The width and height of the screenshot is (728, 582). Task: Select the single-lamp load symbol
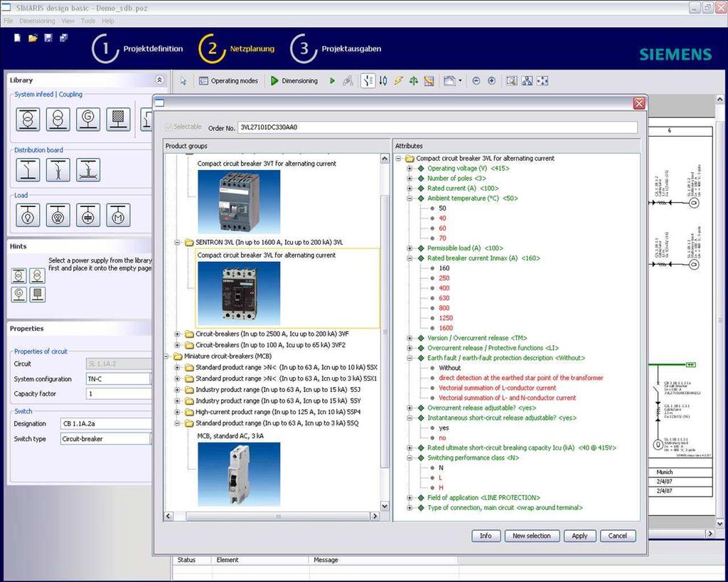click(x=28, y=215)
